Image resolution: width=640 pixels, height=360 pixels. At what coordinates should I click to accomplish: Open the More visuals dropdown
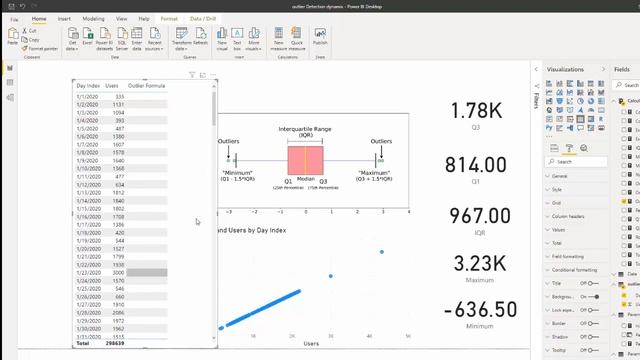click(253, 39)
